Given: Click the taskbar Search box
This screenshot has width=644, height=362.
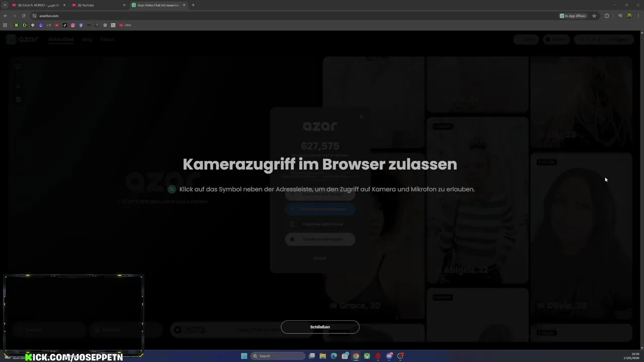Looking at the screenshot, I should tap(278, 356).
